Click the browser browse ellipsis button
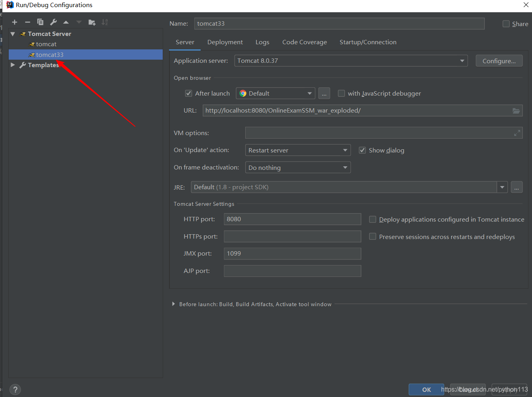Viewport: 532px width, 397px height. point(324,94)
